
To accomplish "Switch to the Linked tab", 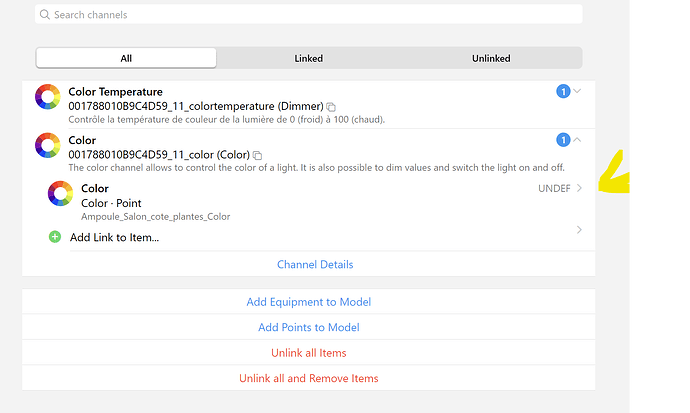I will [x=308, y=58].
